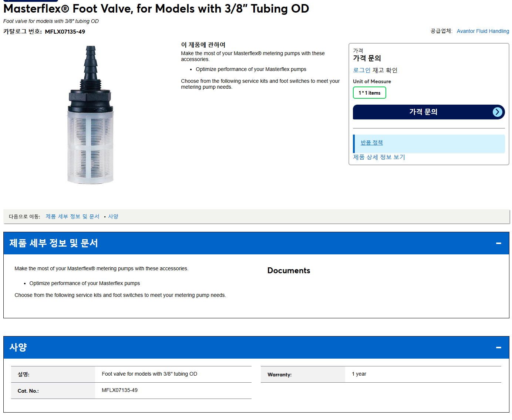Click the Warranty: label cell
This screenshot has height=420, width=512.
click(303, 375)
